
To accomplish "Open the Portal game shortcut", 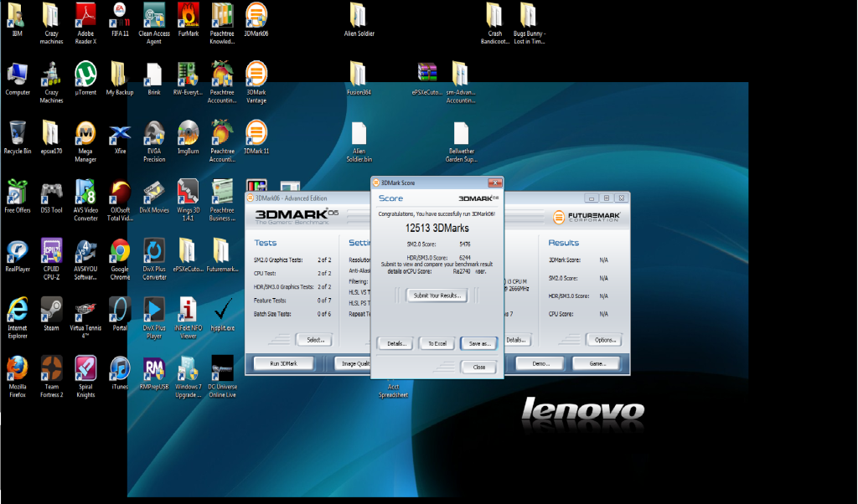I will 120,314.
